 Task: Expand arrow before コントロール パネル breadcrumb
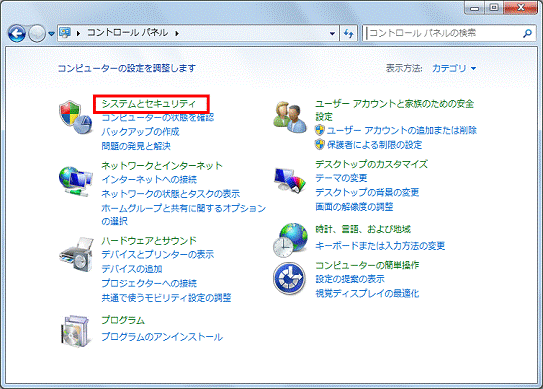click(x=79, y=33)
